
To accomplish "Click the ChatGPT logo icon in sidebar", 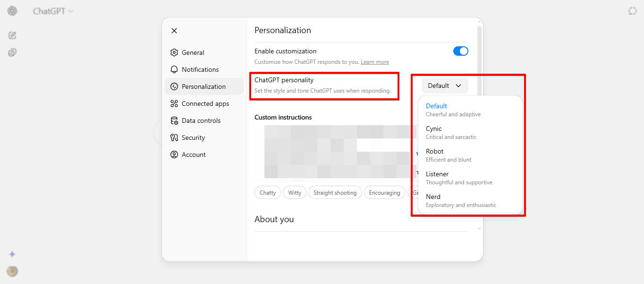I will pyautogui.click(x=12, y=11).
